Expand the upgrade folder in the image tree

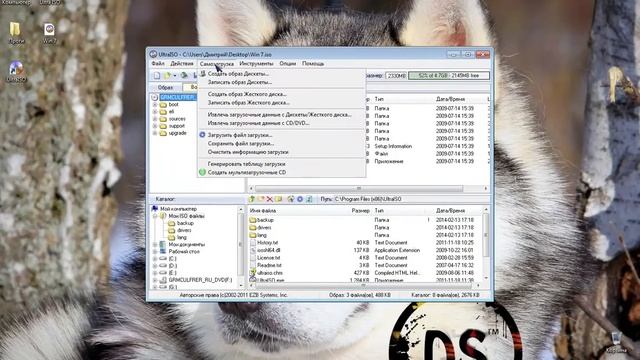click(155, 133)
